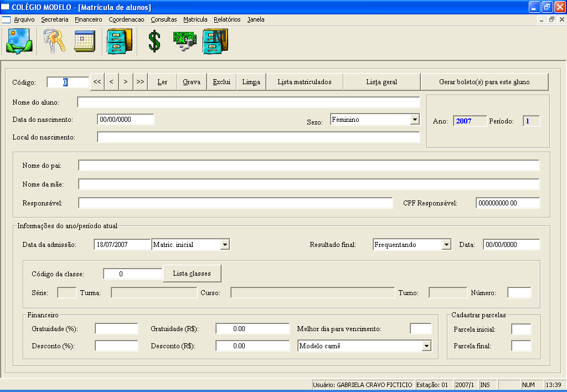Click Gerar boleto(s) para este aluno
Image resolution: width=567 pixels, height=392 pixels.
pos(484,82)
